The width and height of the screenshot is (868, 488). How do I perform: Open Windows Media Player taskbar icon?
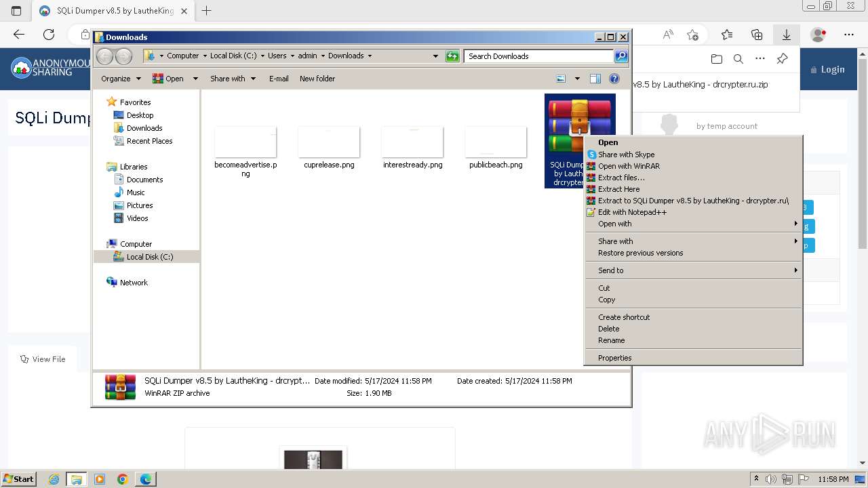coord(100,479)
